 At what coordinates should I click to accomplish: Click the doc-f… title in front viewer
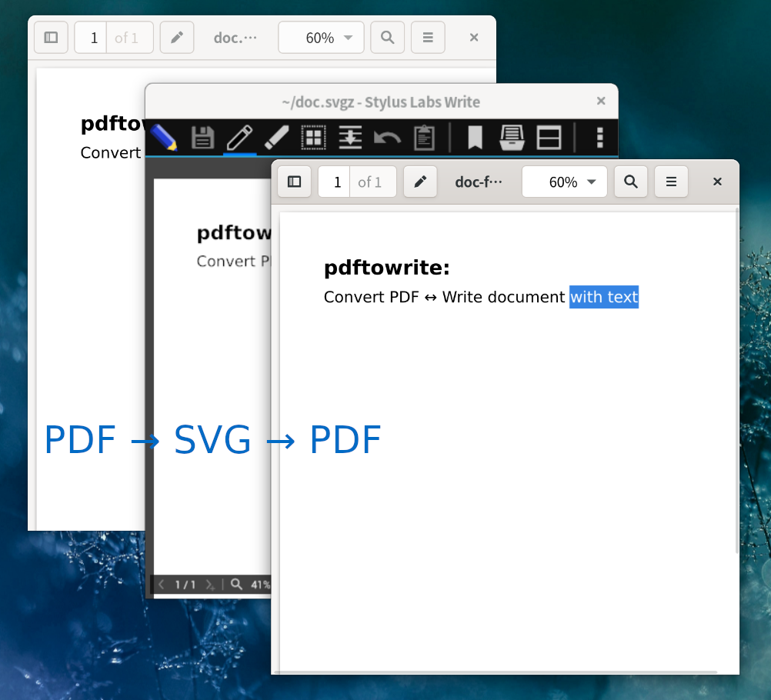point(479,182)
